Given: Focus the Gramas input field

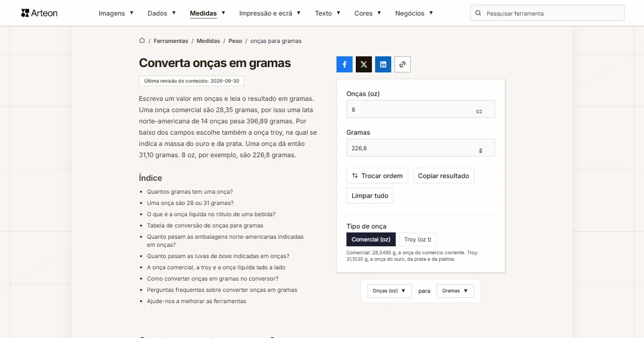Looking at the screenshot, I should [x=421, y=148].
